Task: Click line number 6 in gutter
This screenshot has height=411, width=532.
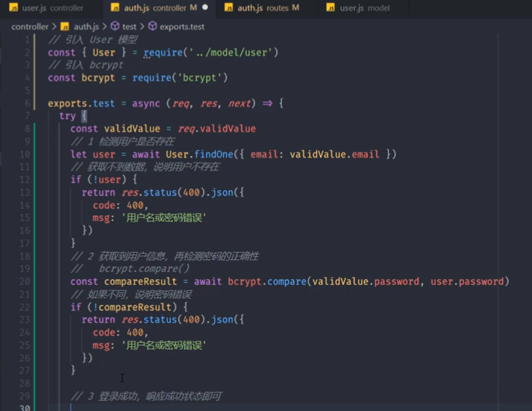Action: (x=27, y=103)
